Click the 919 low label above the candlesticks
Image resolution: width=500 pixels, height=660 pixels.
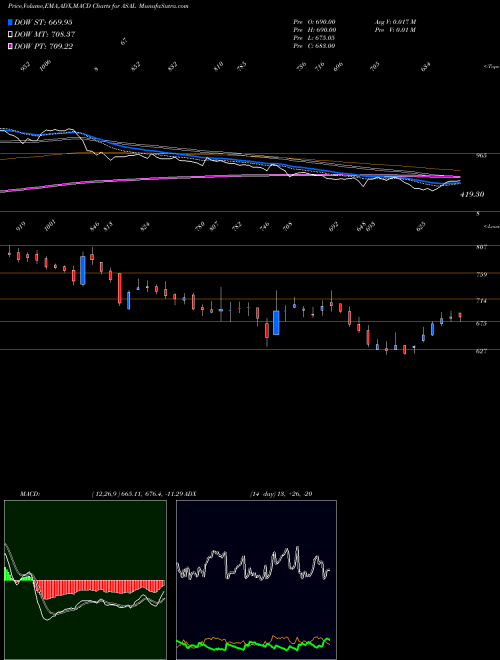[20, 226]
